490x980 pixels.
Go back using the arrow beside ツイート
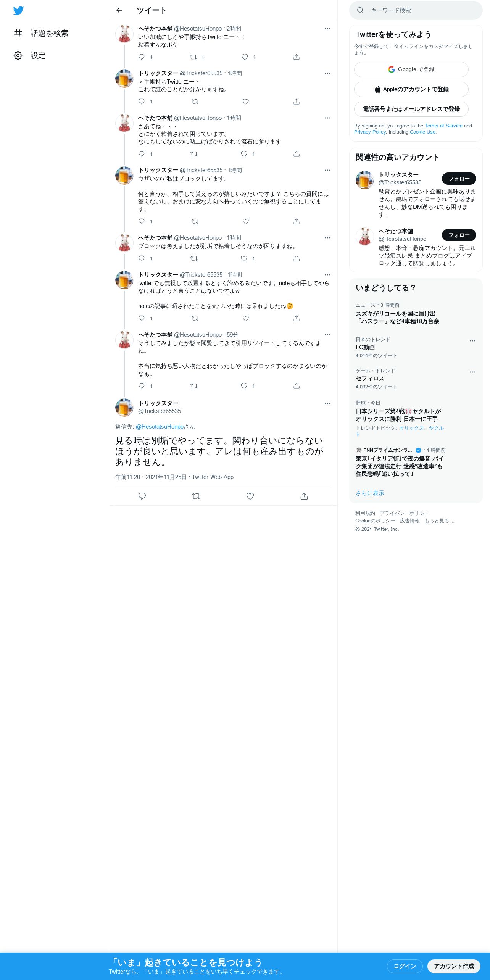click(x=119, y=10)
